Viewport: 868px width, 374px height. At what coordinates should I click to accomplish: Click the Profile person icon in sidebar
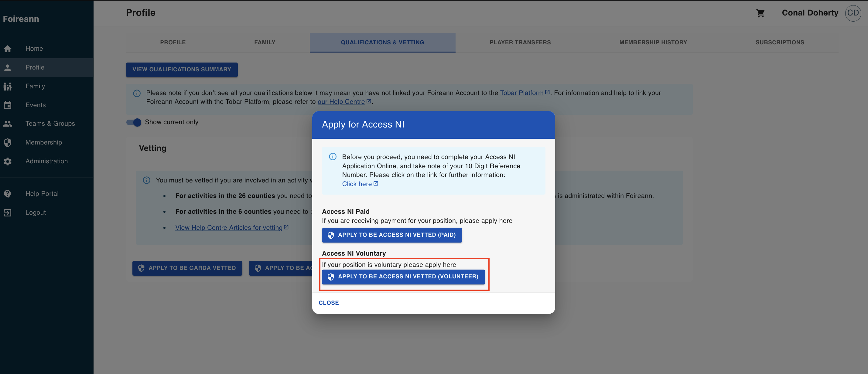[8, 67]
